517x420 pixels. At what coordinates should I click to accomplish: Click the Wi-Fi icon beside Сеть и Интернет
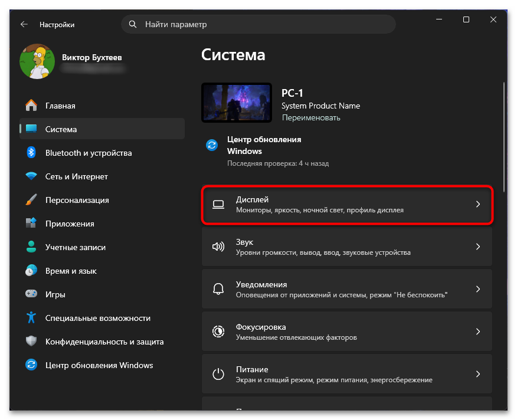31,176
